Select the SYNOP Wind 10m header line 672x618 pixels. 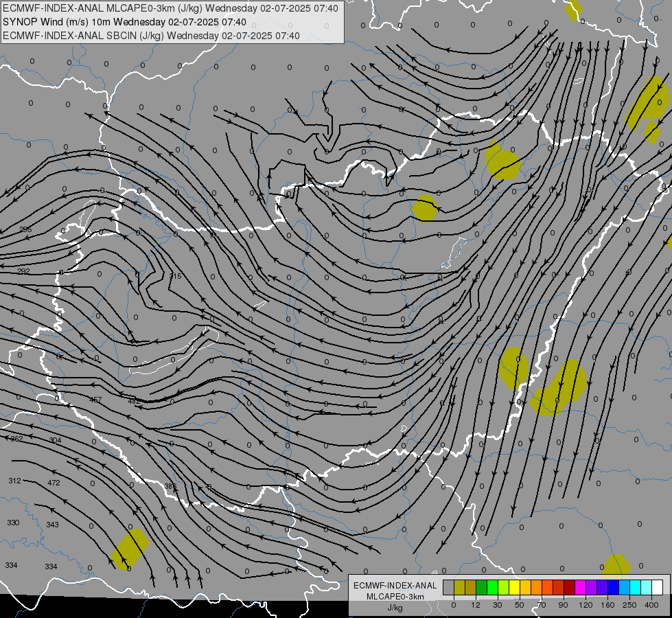click(x=124, y=22)
